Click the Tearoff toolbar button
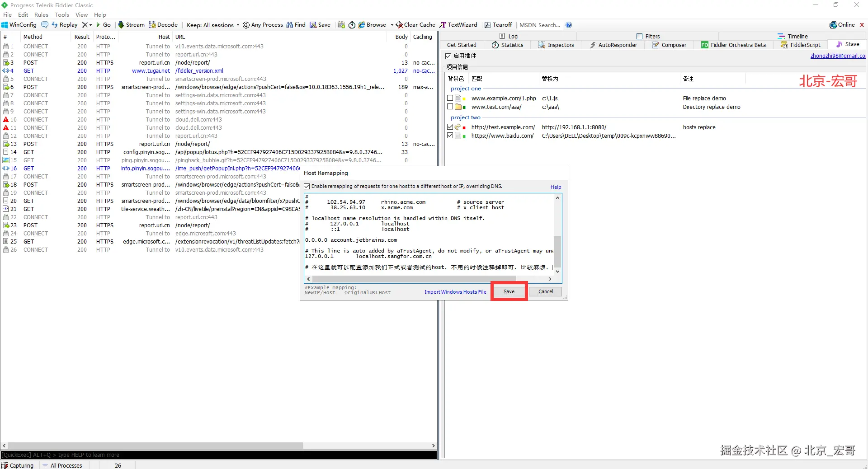This screenshot has height=469, width=868. point(498,25)
